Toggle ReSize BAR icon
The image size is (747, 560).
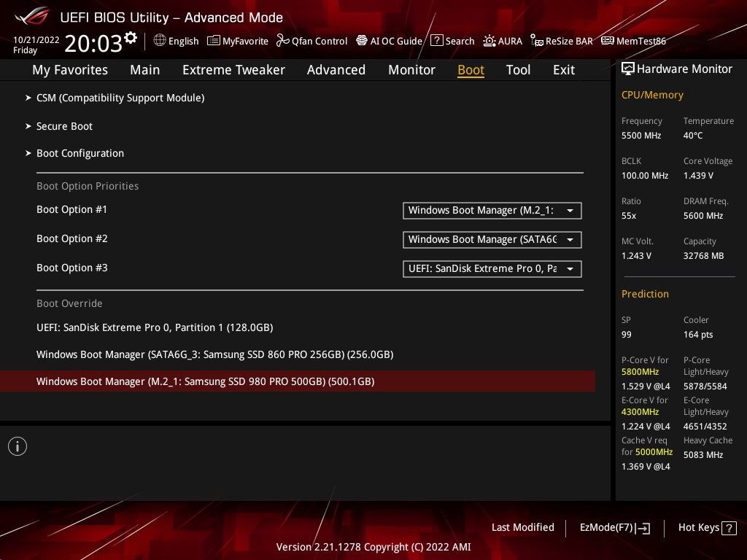[x=537, y=41]
